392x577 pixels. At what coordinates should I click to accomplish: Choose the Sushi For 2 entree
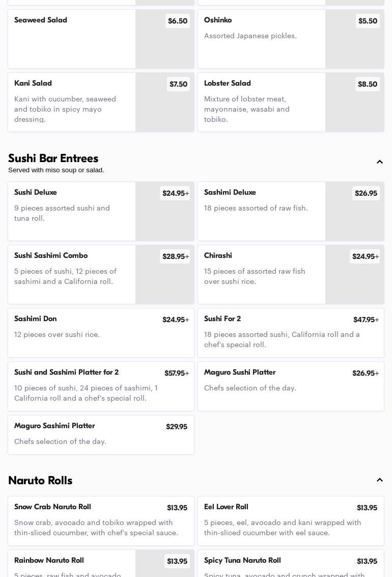click(x=291, y=332)
